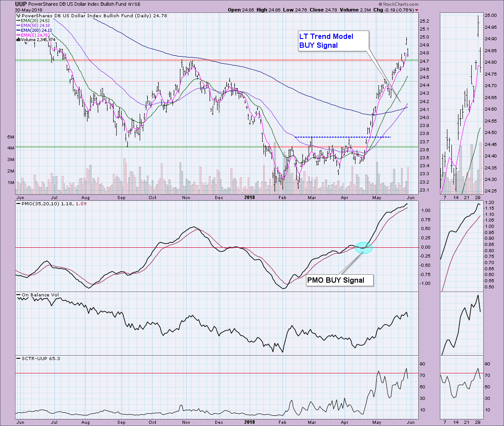Click the 1M volume axis label
This screenshot has height=426, width=504.
tap(11, 183)
